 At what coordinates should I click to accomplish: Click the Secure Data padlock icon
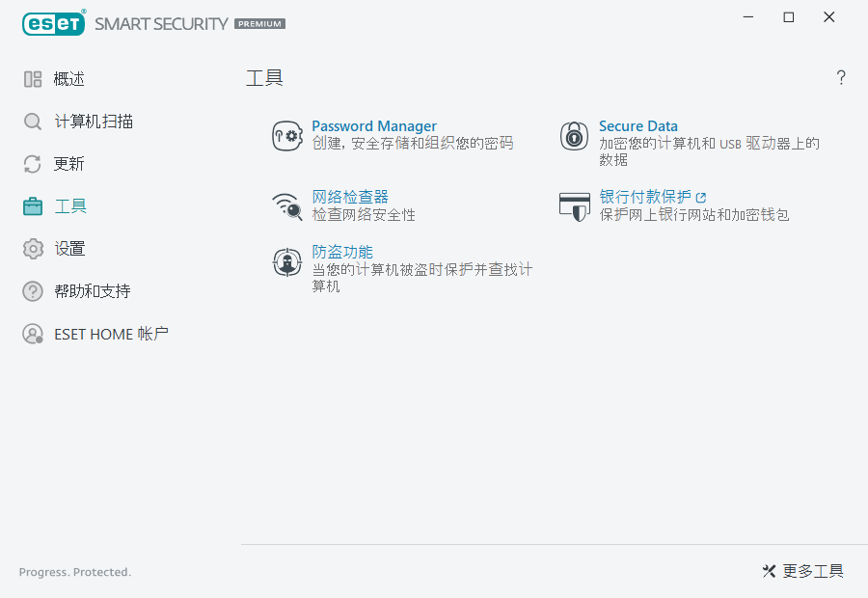[x=575, y=137]
